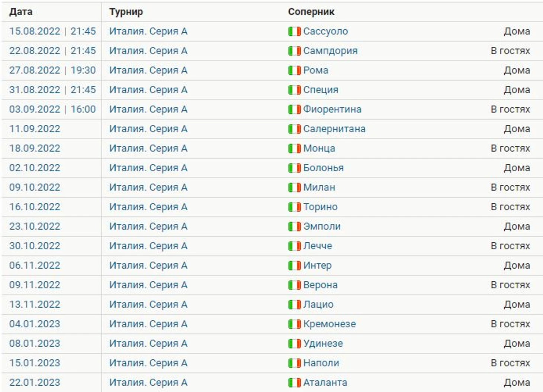This screenshot has width=543, height=392.
Task: Click the flag icon beside Фиорентина
Action: click(x=295, y=109)
